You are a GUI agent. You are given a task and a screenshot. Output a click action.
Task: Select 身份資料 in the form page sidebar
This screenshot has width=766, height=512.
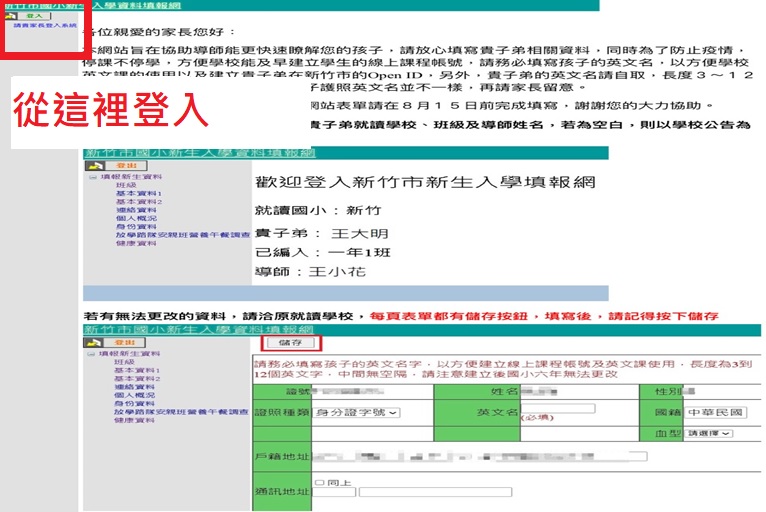click(134, 404)
